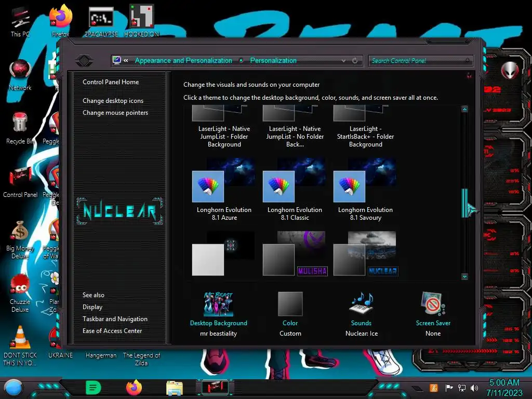Open This PC desktop icon
This screenshot has width=532, height=399.
click(20, 22)
